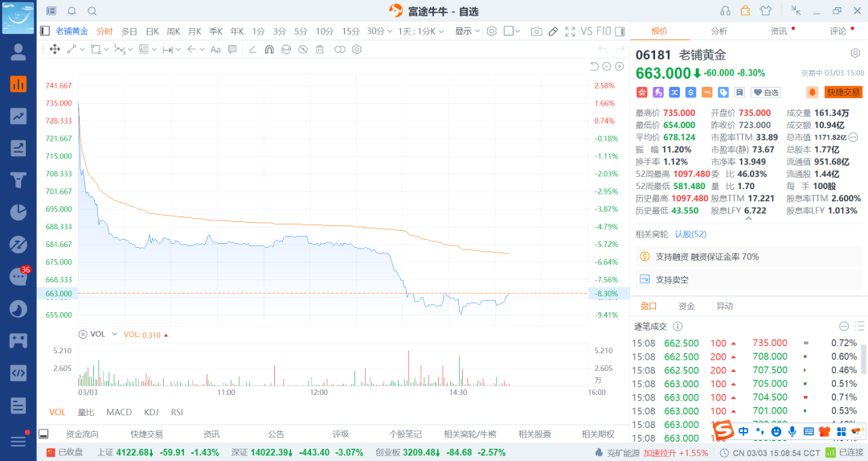Screen dimensions: 868x461
Task: Click the red Hong Kong flag badge icon
Action: point(641,92)
